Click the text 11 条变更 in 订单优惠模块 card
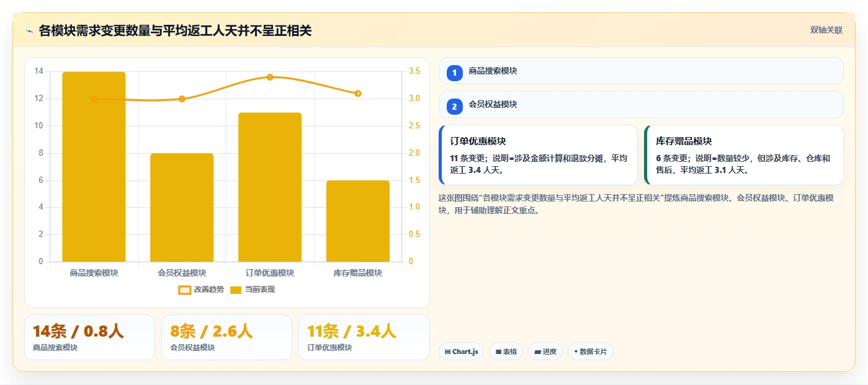 (468, 159)
